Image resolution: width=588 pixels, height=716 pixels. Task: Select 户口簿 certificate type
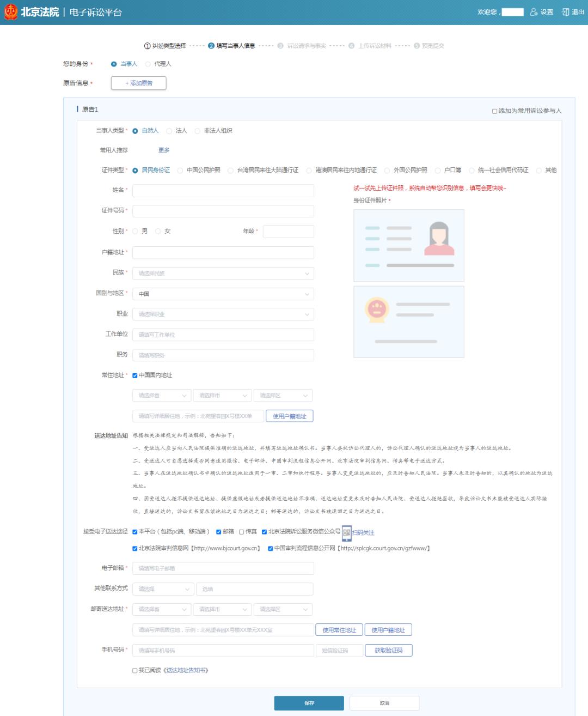[438, 171]
